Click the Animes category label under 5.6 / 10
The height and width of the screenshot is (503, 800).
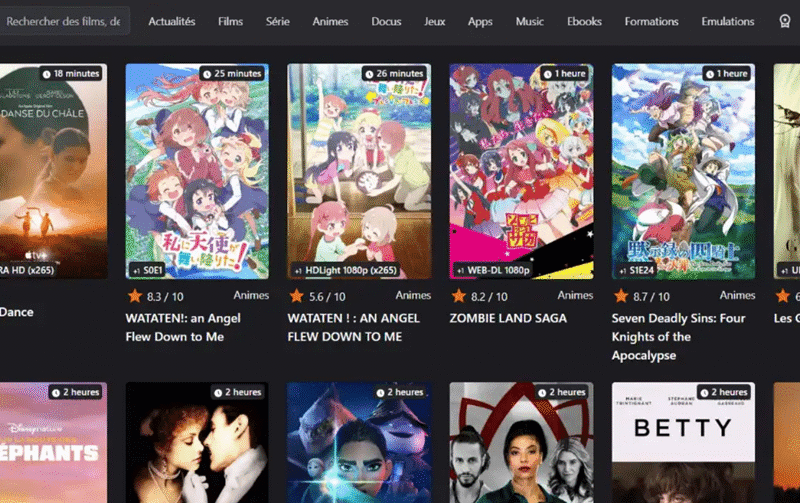413,295
